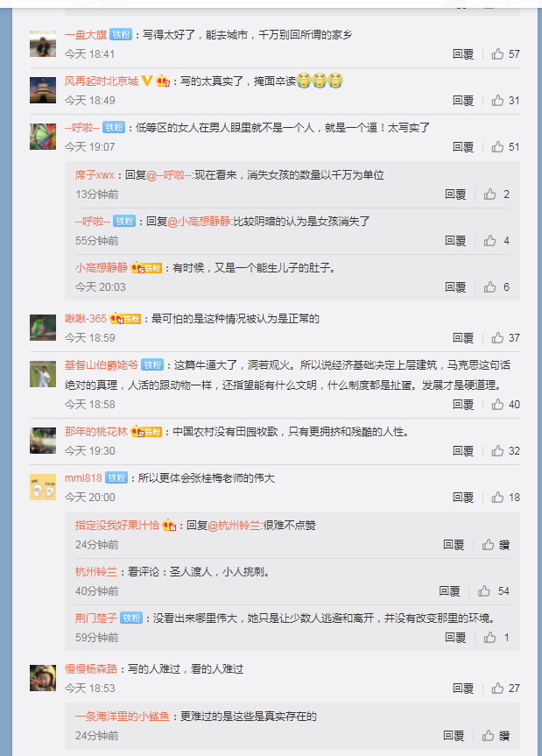Like 啾啾-365's comment with 37 likes
The image size is (542, 756).
(505, 338)
